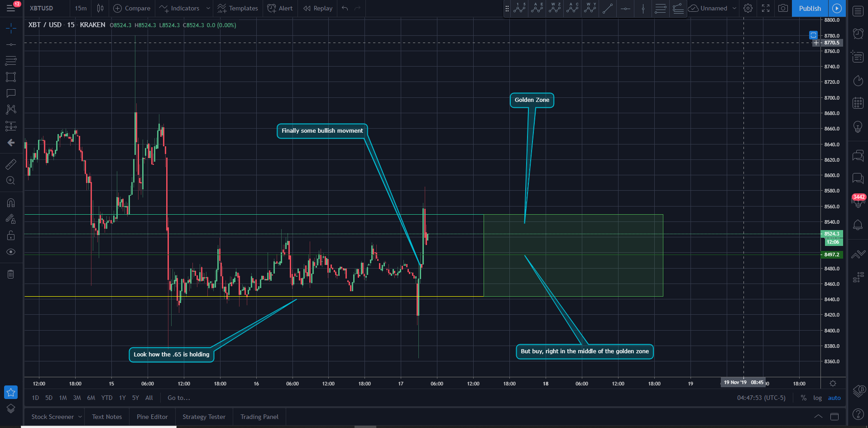Open the geometric shapes tool group

point(11,77)
